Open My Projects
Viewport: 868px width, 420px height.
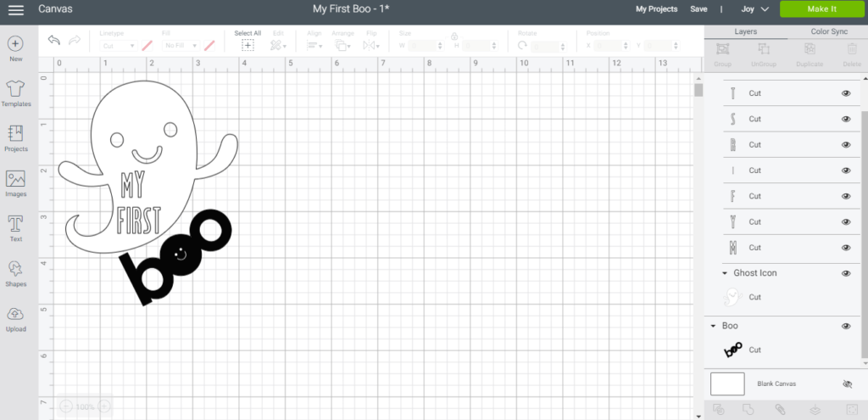657,9
